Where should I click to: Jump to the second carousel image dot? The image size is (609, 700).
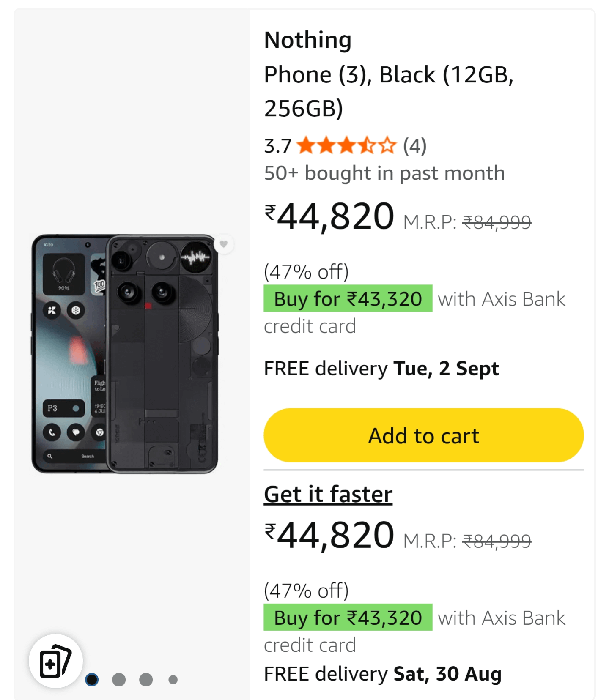click(x=119, y=679)
